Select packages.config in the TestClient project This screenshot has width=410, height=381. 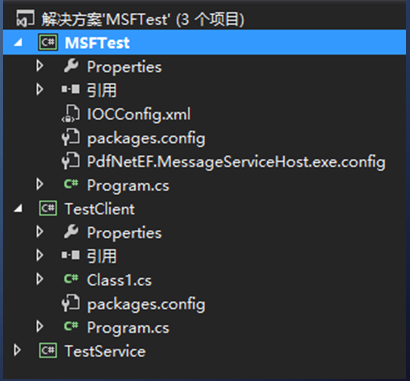pyautogui.click(x=146, y=304)
